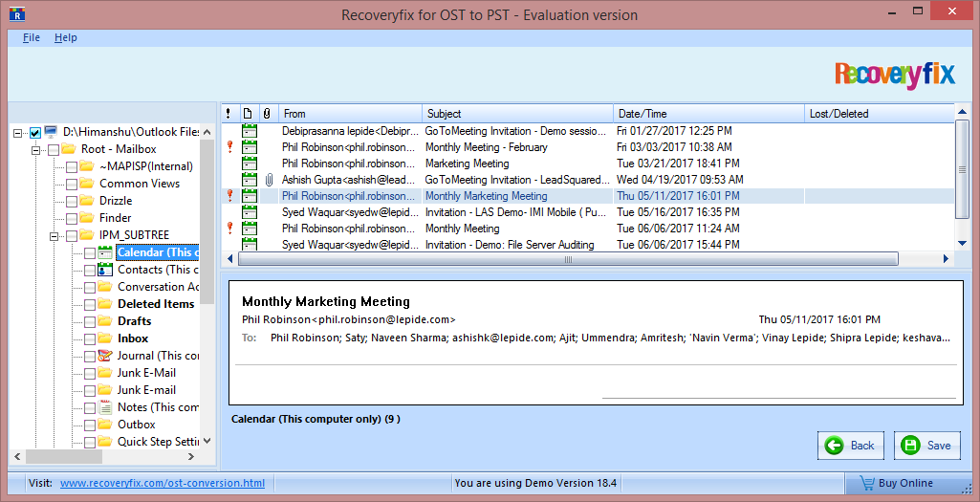Click the attachment column header paperclip
This screenshot has width=980, height=502.
[x=267, y=114]
